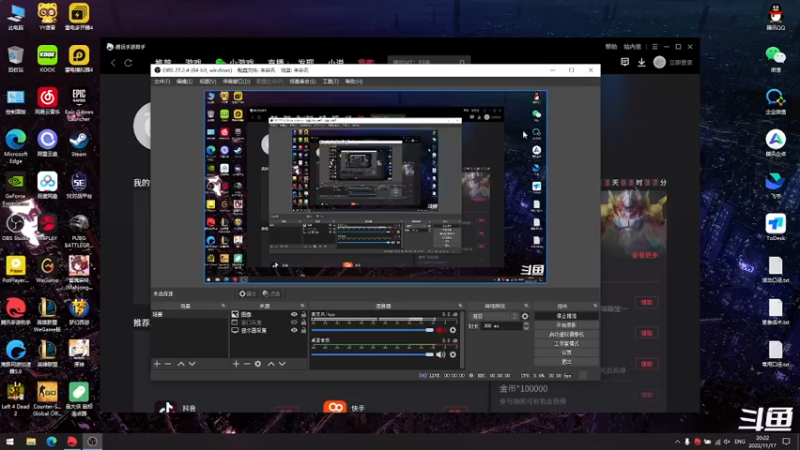Click the studio mode button in OBS controls
Screen dimensions: 800x450
(566, 343)
